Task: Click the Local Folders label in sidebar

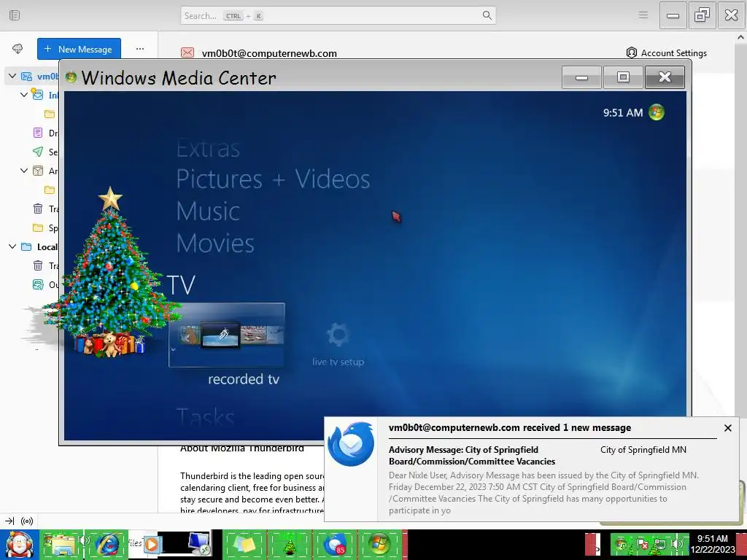Action: [x=47, y=246]
